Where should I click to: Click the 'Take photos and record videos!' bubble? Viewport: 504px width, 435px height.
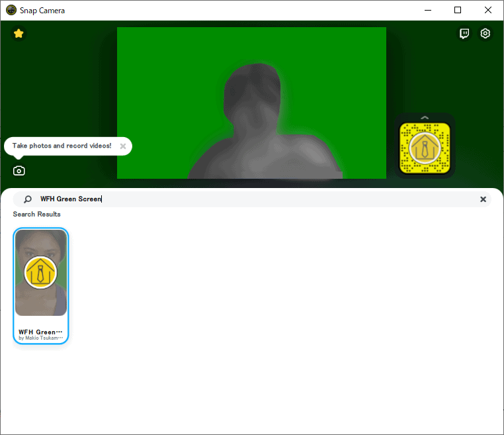[62, 146]
